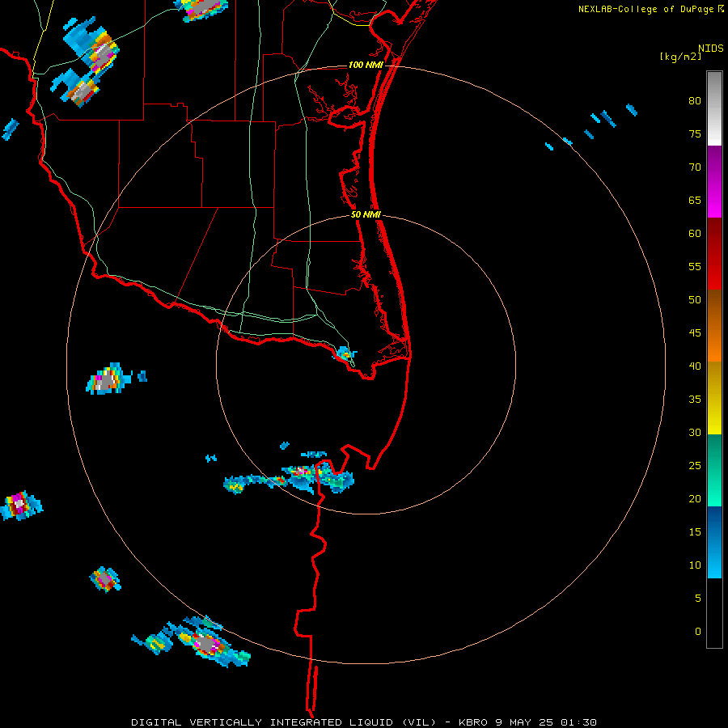Click the scattered light echoes in the northeast
The height and width of the screenshot is (728, 728).
coord(591,126)
